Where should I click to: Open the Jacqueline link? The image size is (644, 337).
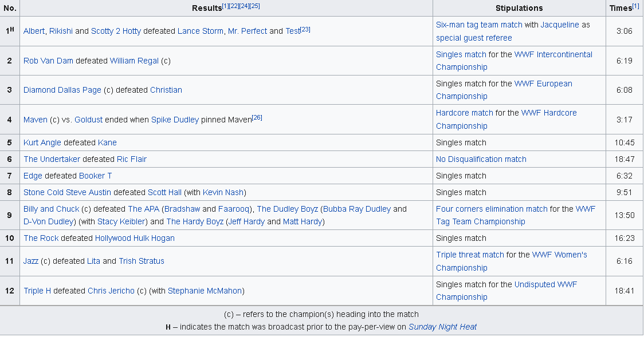(559, 25)
